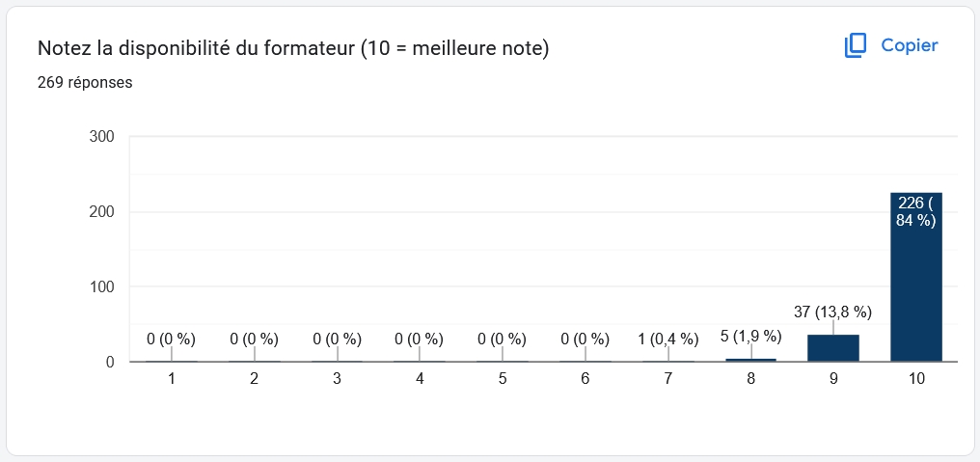980x462 pixels.
Task: Click the y-axis value 100
Action: 101,286
